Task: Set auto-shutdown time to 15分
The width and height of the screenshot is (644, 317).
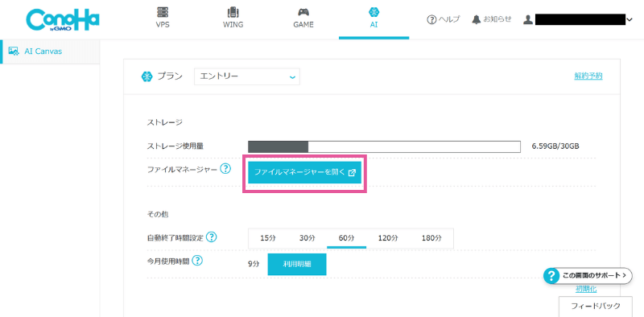Action: point(268,238)
